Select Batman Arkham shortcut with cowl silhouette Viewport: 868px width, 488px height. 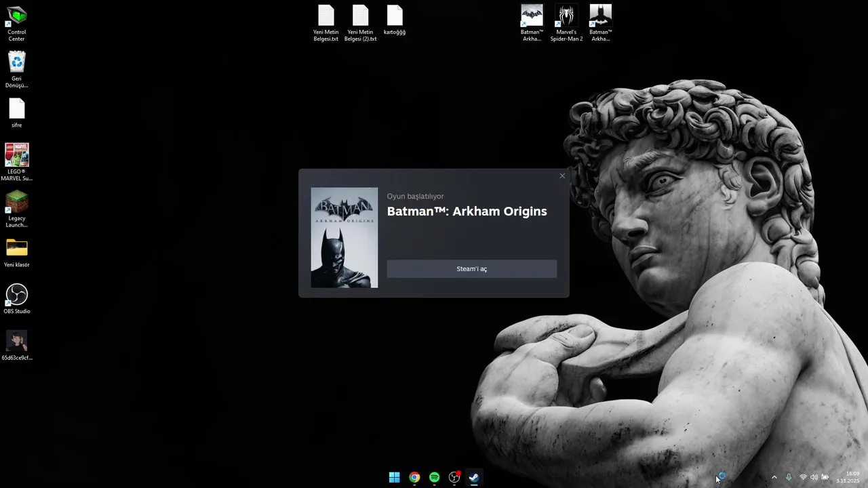click(600, 23)
